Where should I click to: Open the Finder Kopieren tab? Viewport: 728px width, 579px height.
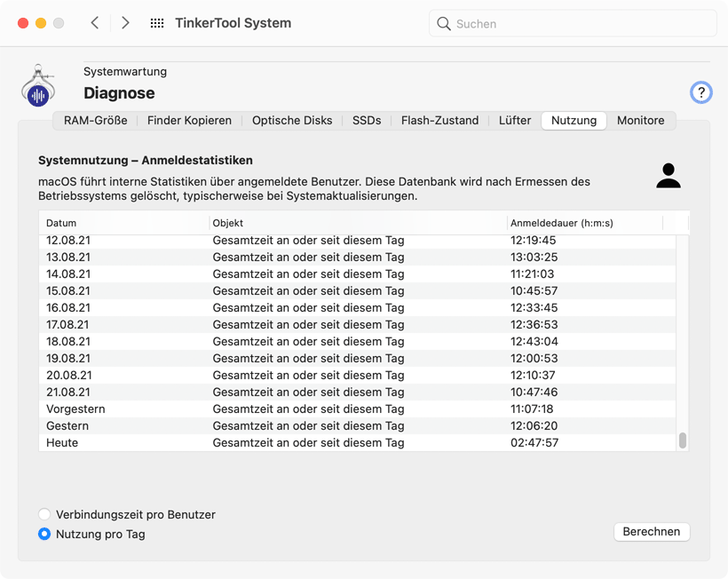pos(189,120)
